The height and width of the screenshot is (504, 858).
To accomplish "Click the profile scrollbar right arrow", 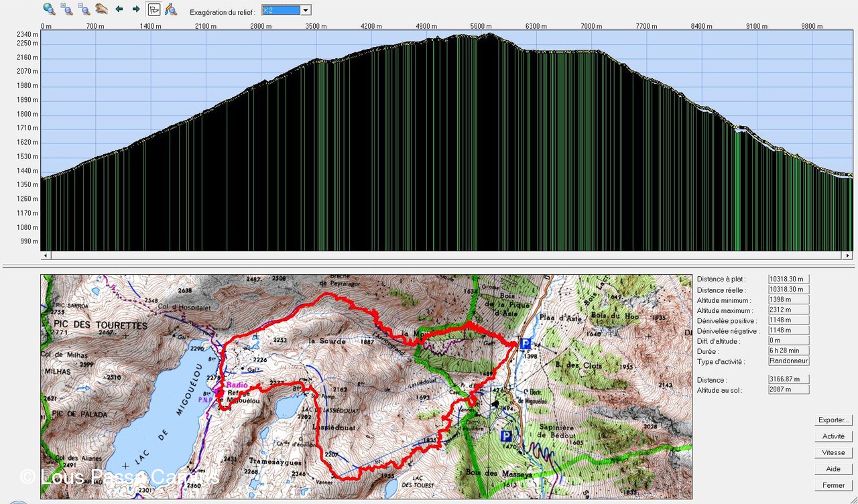I will 848,255.
